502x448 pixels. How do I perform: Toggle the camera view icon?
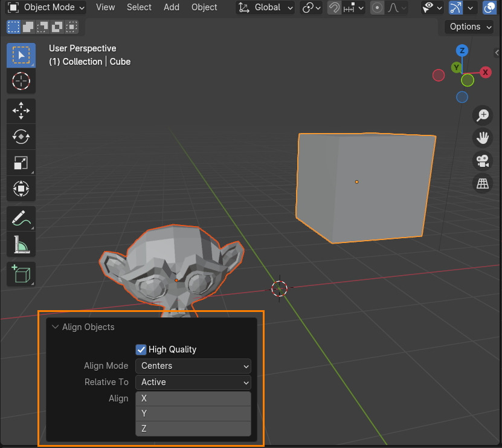click(483, 161)
